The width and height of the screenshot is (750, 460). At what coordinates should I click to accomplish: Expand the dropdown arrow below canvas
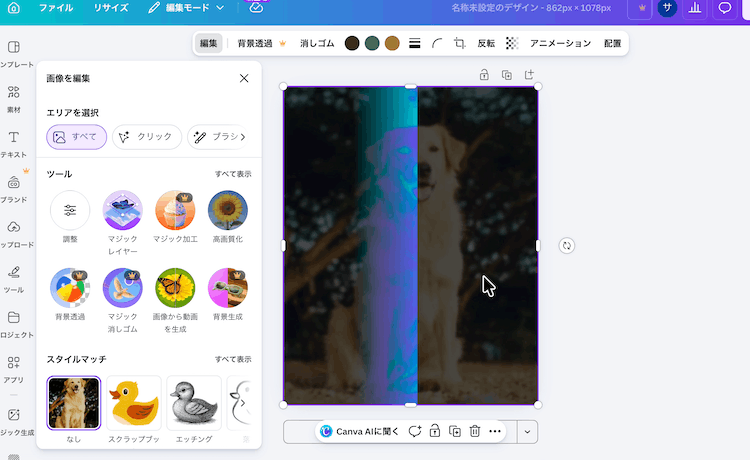point(527,432)
